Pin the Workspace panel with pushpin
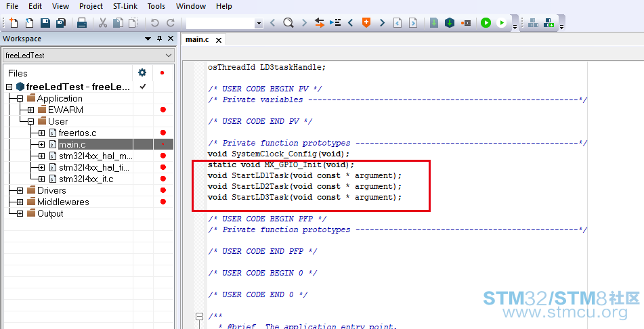The width and height of the screenshot is (644, 329). (159, 39)
